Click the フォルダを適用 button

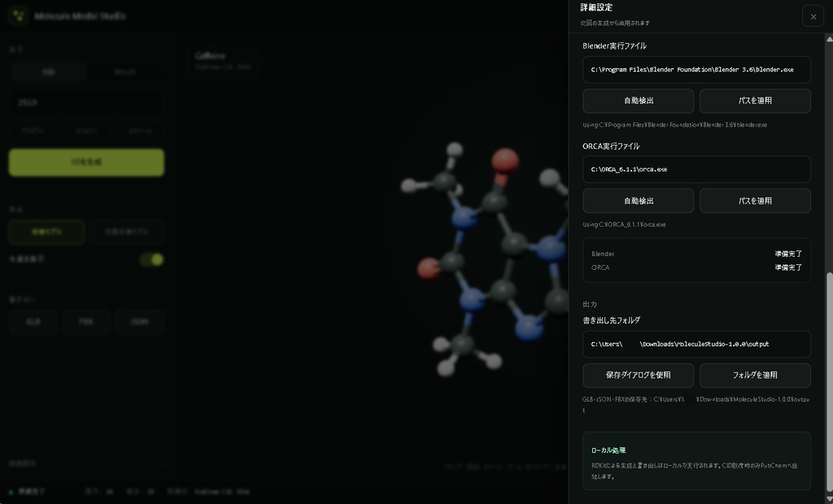coord(755,376)
